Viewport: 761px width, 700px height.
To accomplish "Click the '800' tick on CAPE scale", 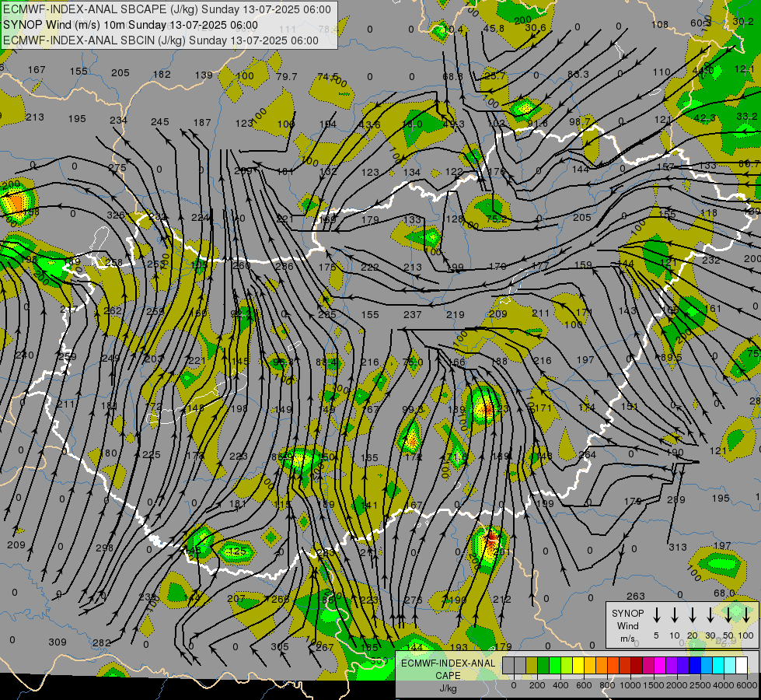I will 607,685.
